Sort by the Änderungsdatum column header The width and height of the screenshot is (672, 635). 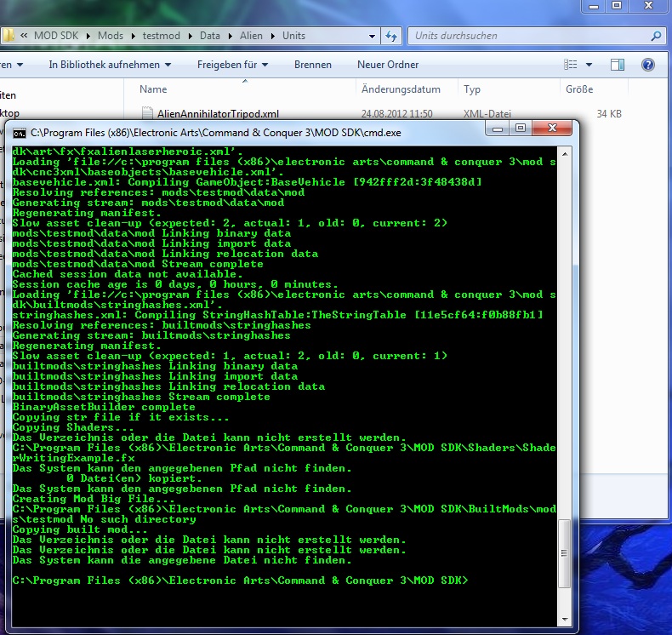coord(401,89)
